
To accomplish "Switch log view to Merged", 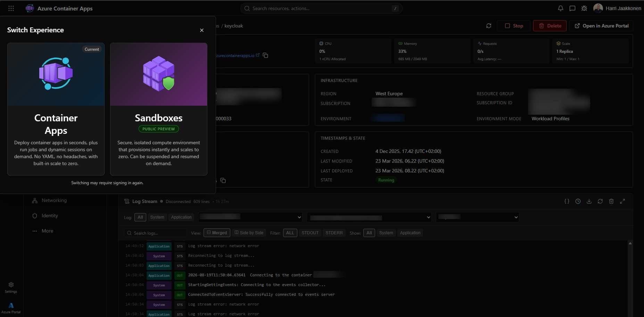I will click(217, 233).
